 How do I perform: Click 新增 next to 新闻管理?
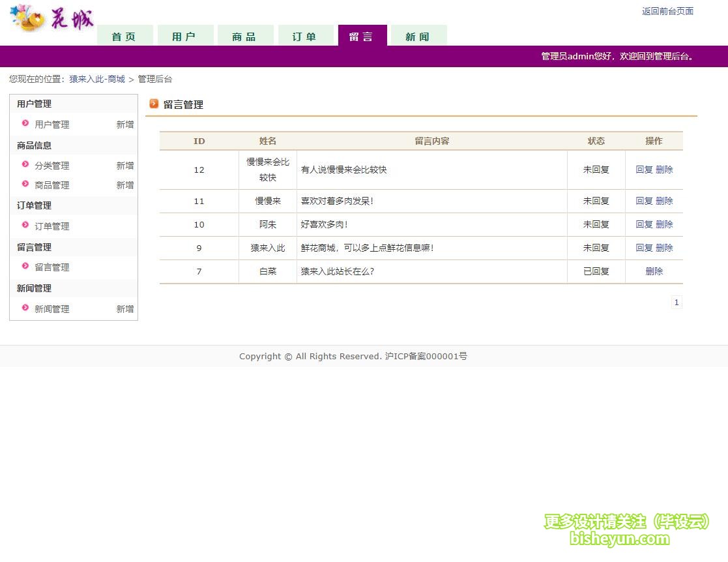(124, 308)
